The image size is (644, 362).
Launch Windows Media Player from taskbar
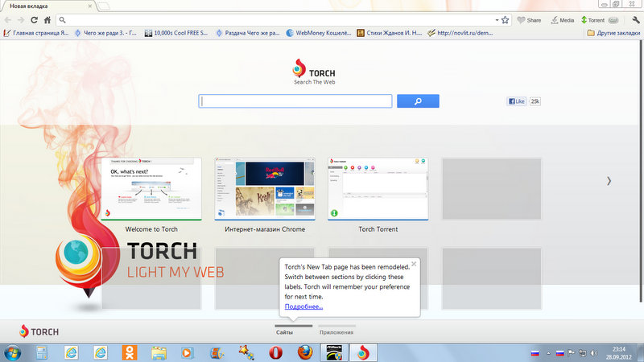pos(188,352)
